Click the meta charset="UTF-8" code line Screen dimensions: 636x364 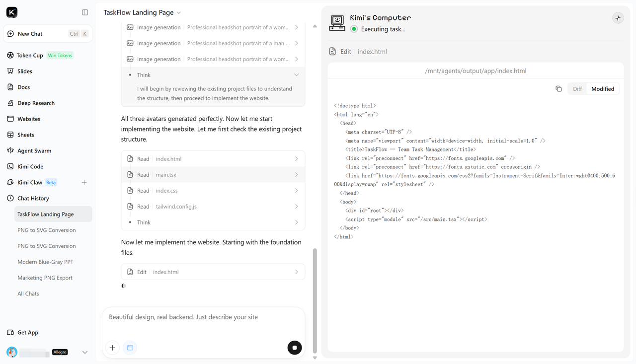(x=379, y=132)
